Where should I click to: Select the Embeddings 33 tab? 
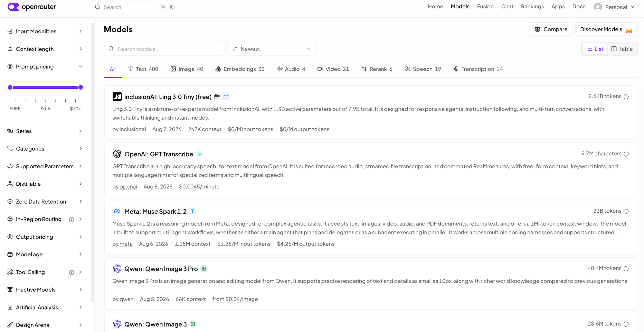click(240, 69)
